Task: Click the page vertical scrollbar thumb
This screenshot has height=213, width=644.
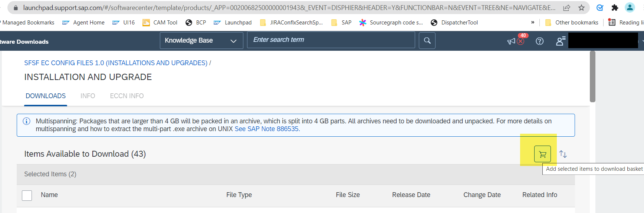Action: point(592,76)
